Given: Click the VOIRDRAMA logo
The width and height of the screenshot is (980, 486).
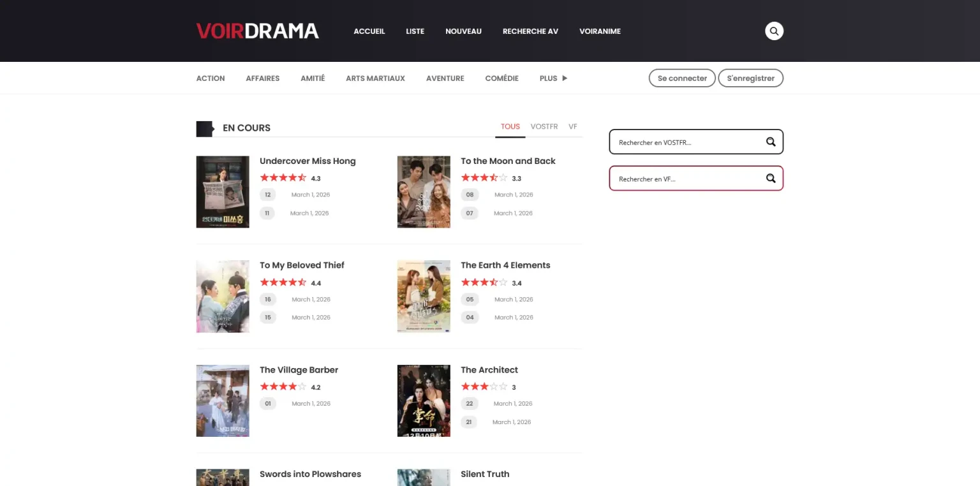Looking at the screenshot, I should coord(257,31).
